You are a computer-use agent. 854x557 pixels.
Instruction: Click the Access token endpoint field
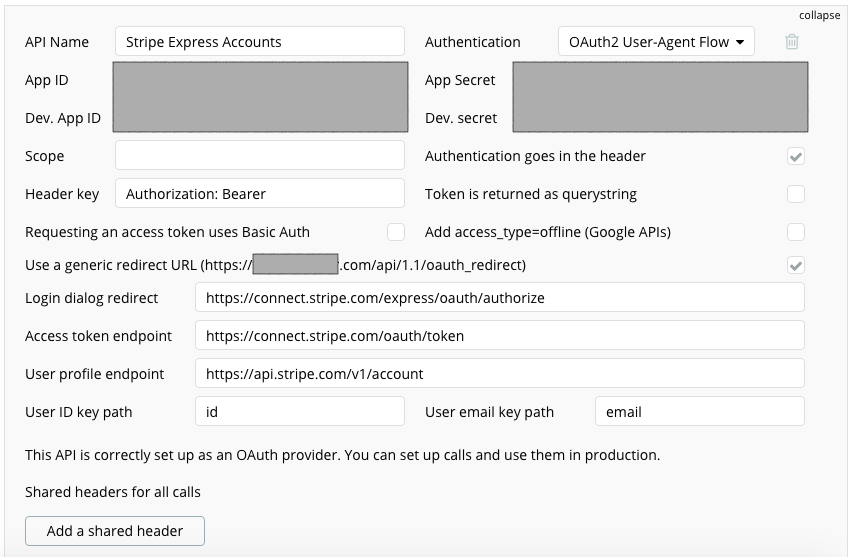[x=500, y=336]
